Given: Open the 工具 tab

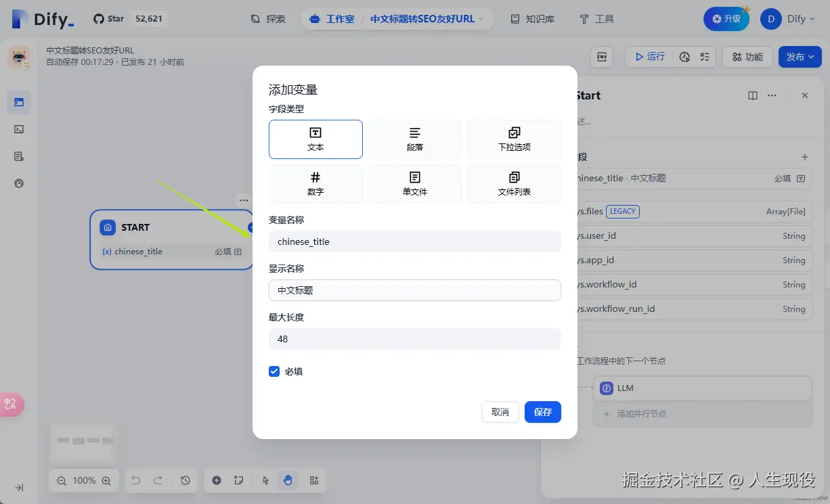Looking at the screenshot, I should click(596, 19).
